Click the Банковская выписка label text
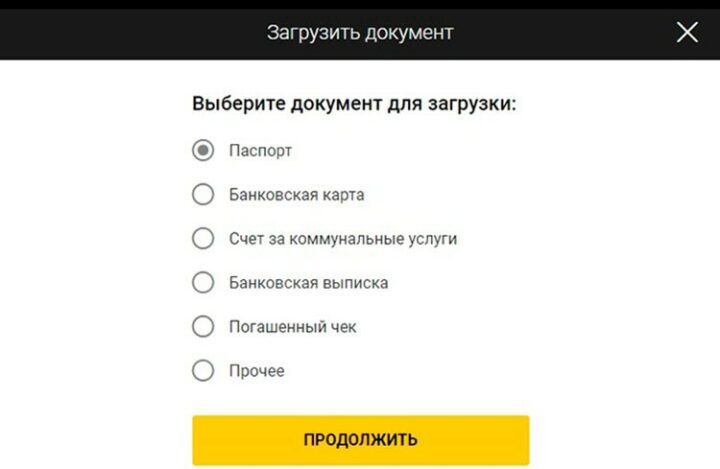 (309, 283)
